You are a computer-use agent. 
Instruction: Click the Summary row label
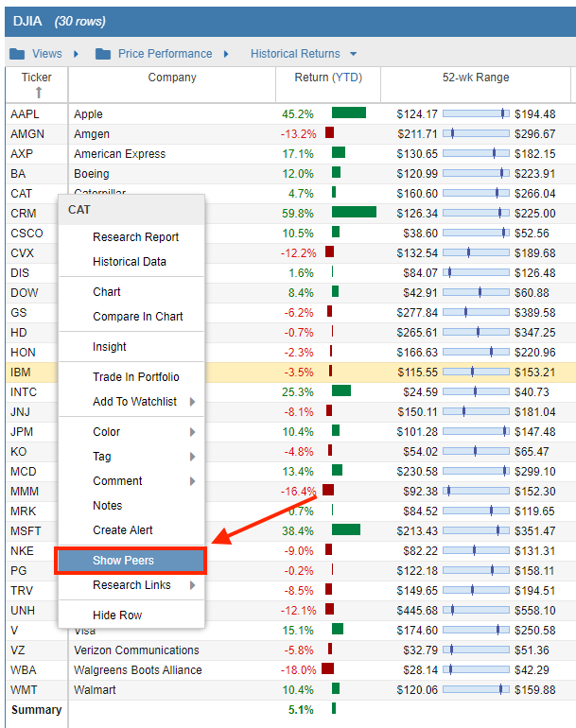[36, 710]
